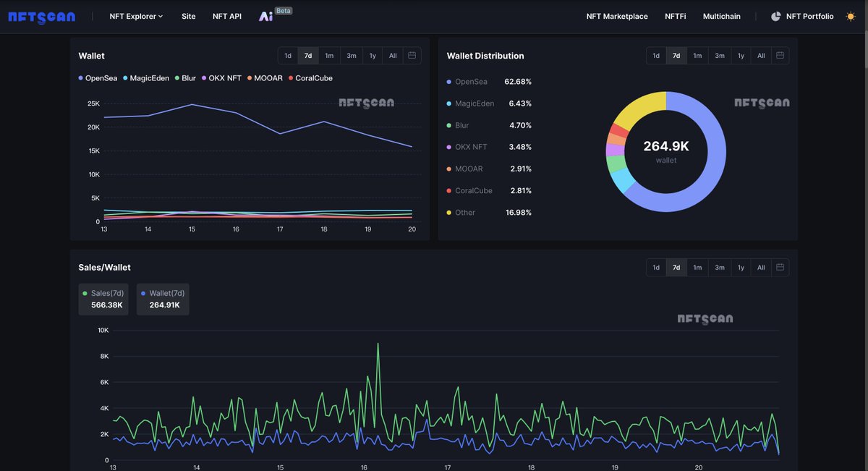868x471 pixels.
Task: Open calendar picker in Wallet Distribution panel
Action: pos(780,56)
